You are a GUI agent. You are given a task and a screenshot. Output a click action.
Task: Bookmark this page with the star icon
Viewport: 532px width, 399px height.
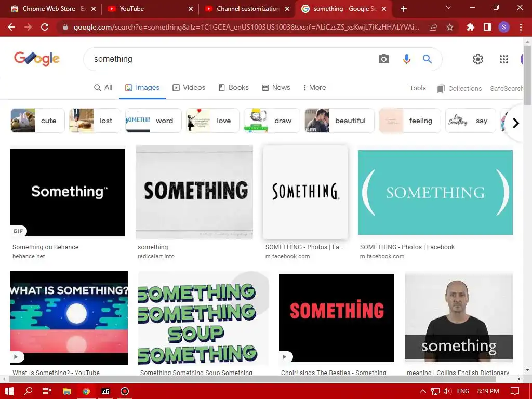[x=450, y=27]
